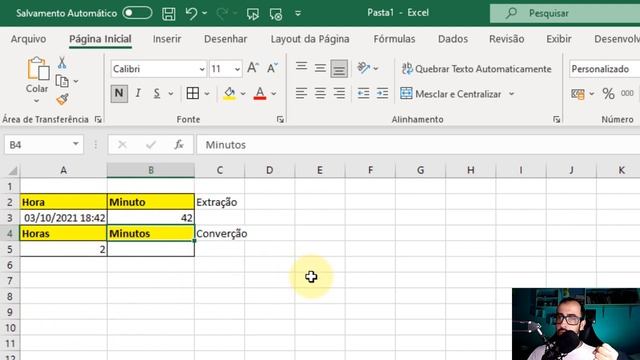Toggle Italic (I) formatting

click(138, 93)
